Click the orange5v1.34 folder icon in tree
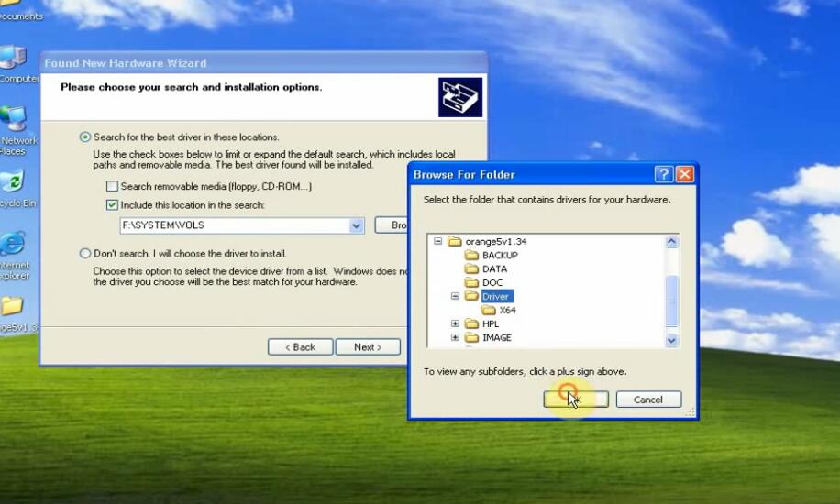Image resolution: width=840 pixels, height=504 pixels. tap(454, 242)
